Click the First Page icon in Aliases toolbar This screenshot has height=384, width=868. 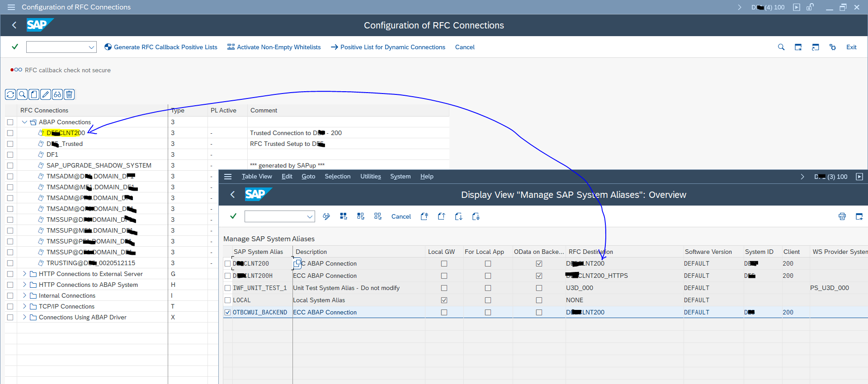[424, 216]
